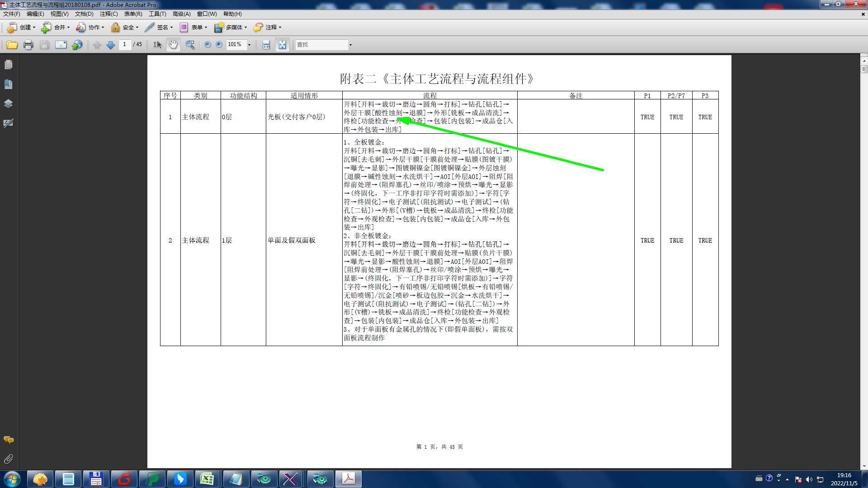
Task: Toggle fit width scrolling view
Action: tap(266, 45)
